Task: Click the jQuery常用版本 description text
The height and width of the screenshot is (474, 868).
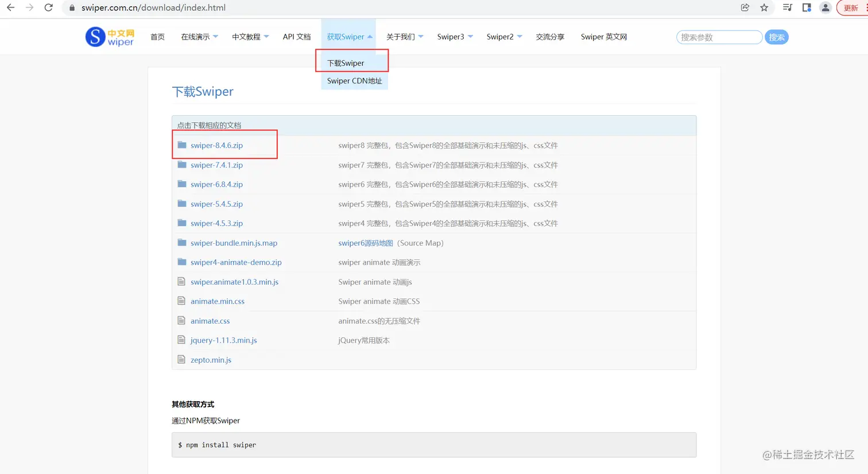Action: [x=364, y=340]
